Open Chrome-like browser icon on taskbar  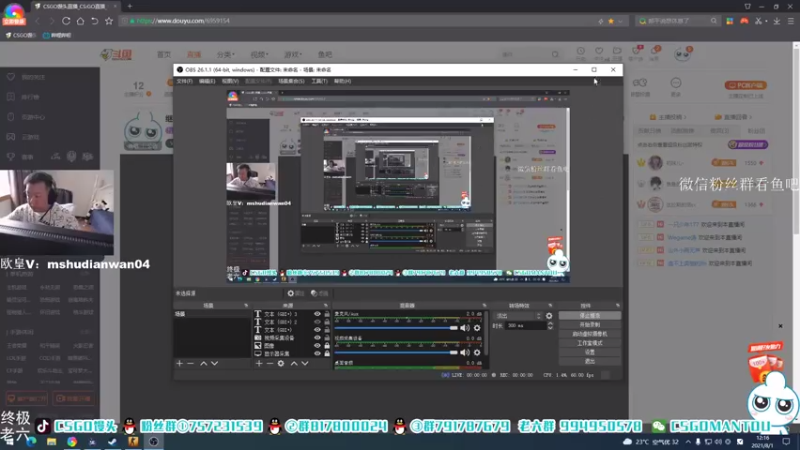72,442
